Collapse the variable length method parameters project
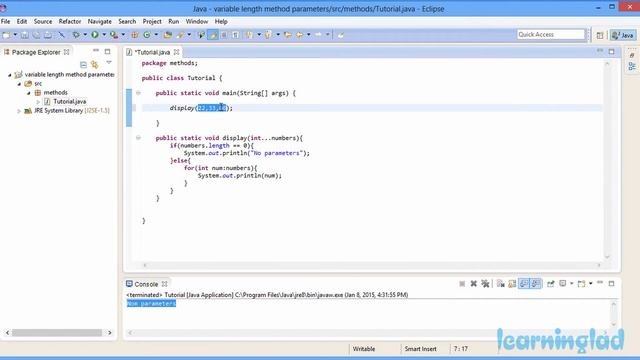The image size is (640, 360). point(10,75)
